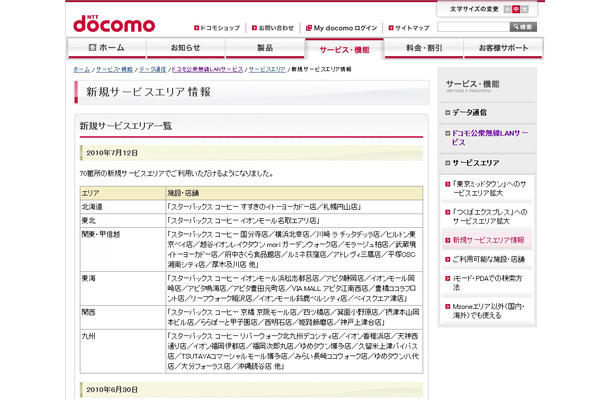Click the site search input field
Screen dimensions: 610x400
pos(473,27)
